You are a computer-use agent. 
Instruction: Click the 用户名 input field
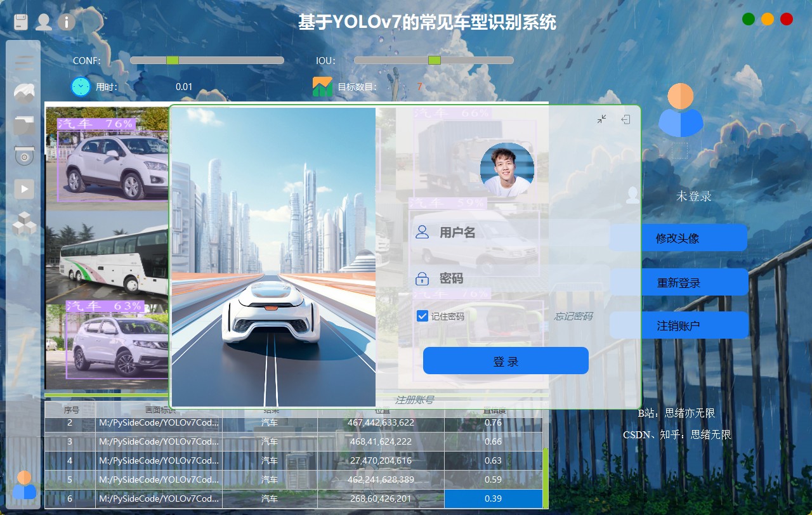coord(511,232)
